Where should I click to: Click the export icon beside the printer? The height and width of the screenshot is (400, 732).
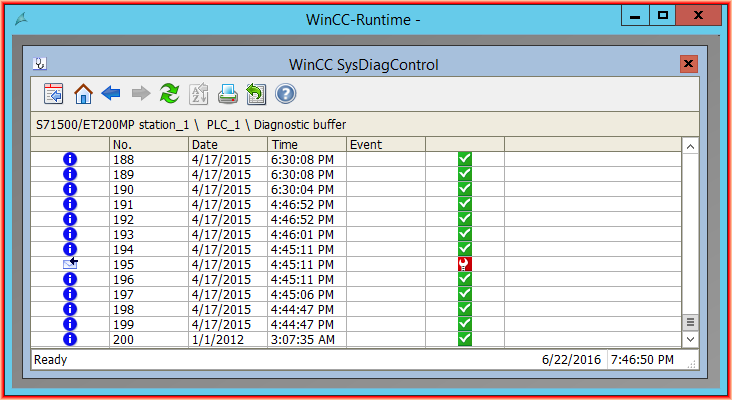coord(256,94)
